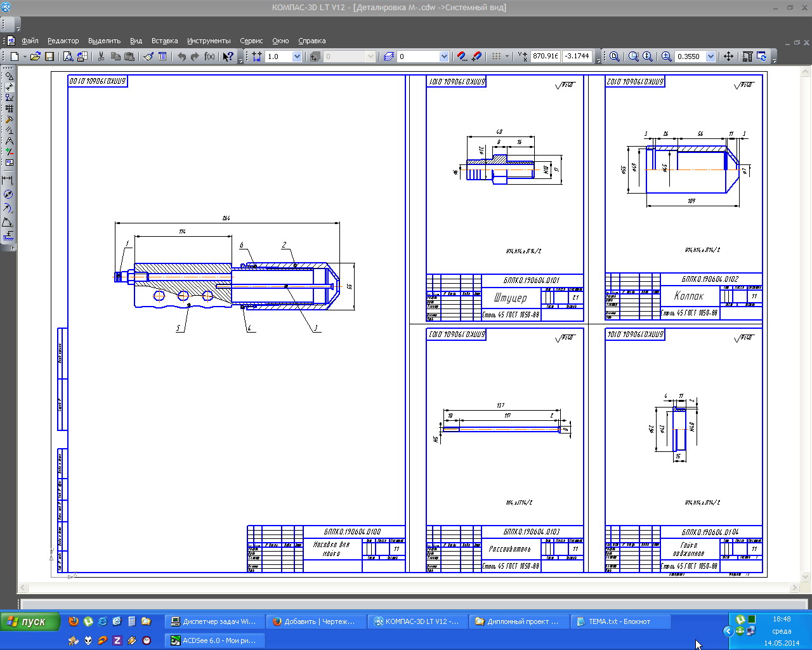812x650 pixels.
Task: Open the Выделить menu
Action: coord(105,41)
